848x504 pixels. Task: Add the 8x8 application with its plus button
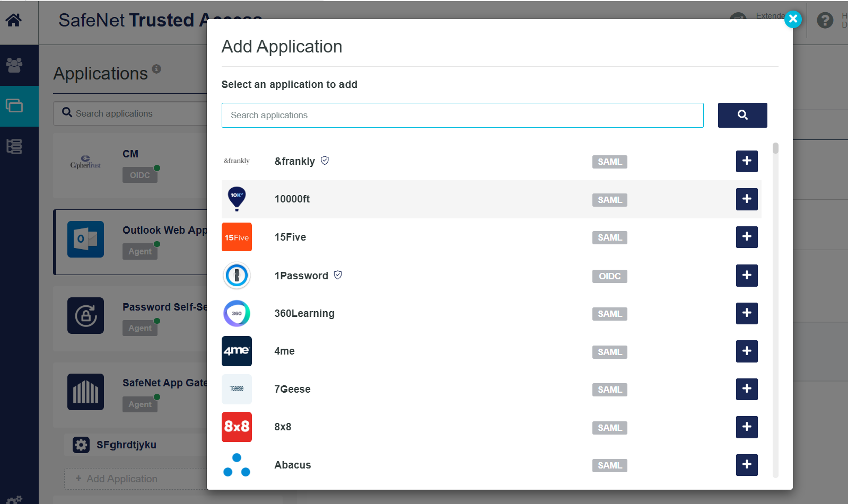tap(747, 427)
